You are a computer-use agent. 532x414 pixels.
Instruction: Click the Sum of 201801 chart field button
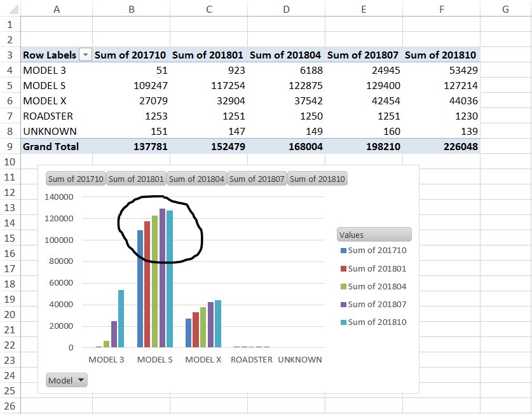136,179
